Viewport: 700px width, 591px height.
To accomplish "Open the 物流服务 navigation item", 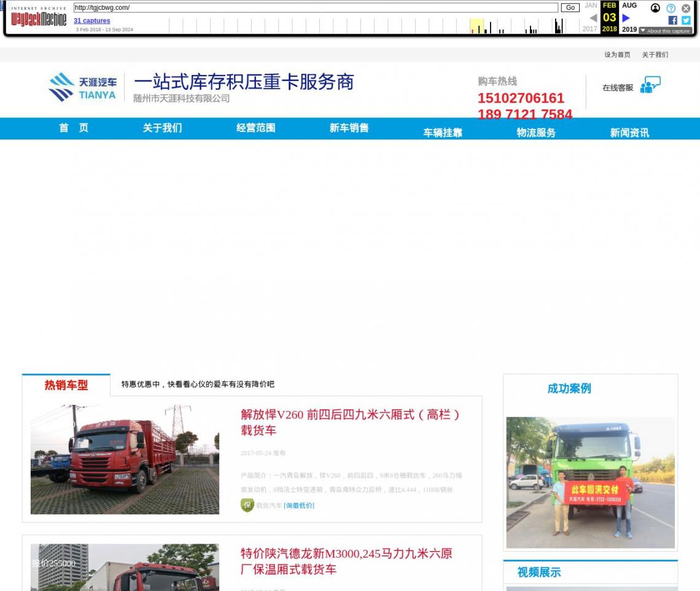I will tap(535, 133).
